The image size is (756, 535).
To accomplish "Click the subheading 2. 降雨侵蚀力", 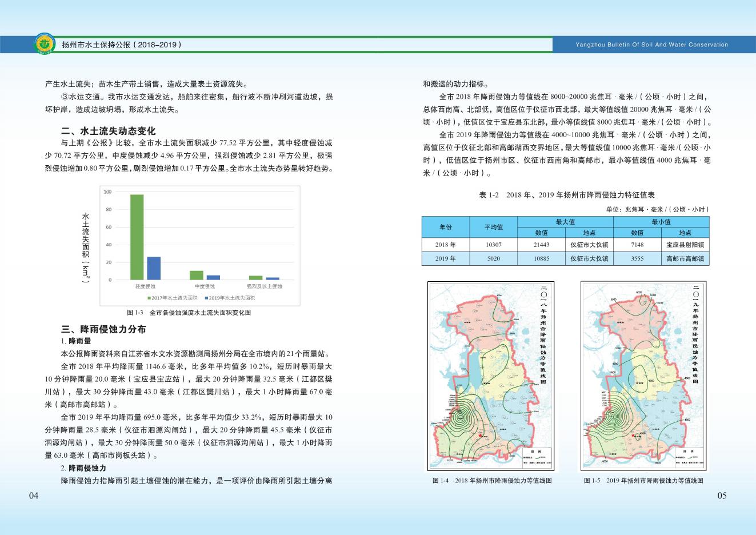I will coord(83,468).
